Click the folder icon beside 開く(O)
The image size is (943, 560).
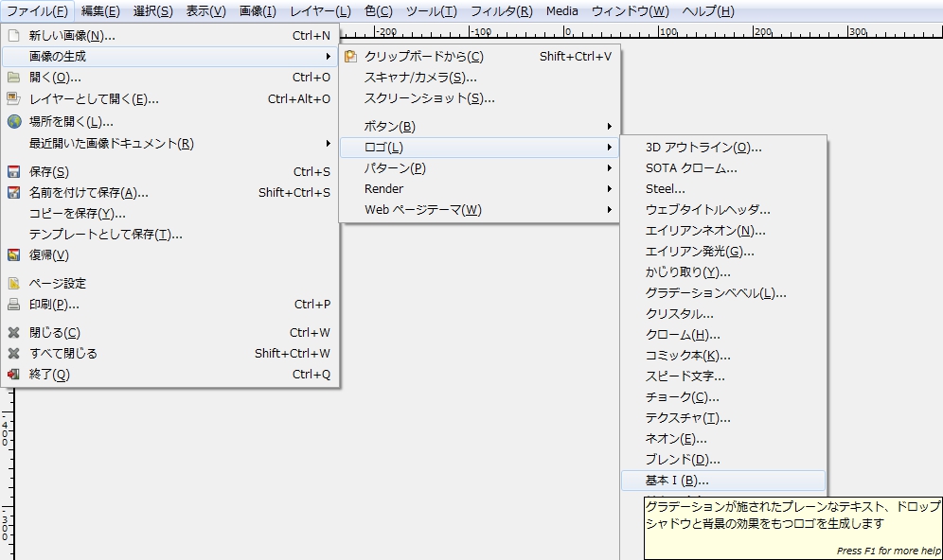(14, 78)
